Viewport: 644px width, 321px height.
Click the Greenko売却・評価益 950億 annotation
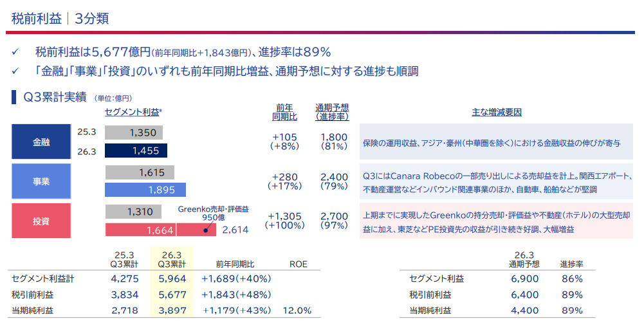(213, 213)
